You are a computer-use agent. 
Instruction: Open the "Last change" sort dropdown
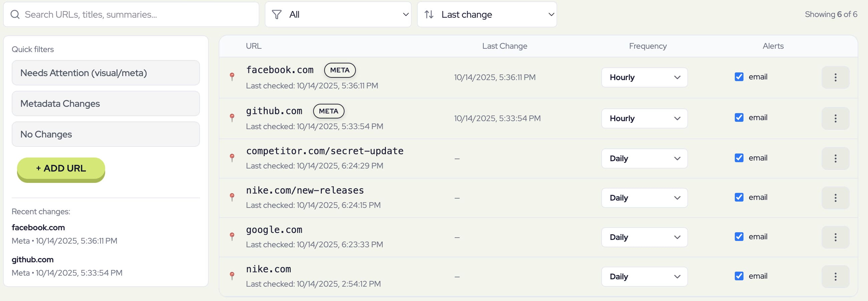pyautogui.click(x=486, y=14)
